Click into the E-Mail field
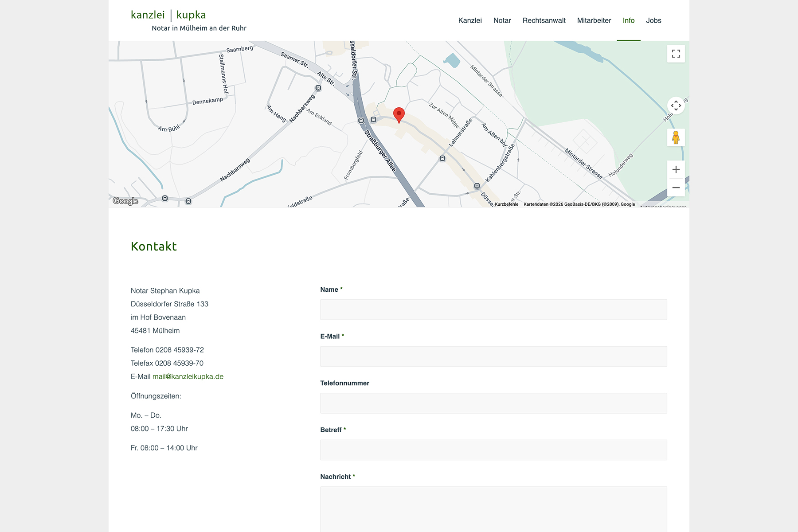Viewport: 798px width, 532px height. (493, 356)
